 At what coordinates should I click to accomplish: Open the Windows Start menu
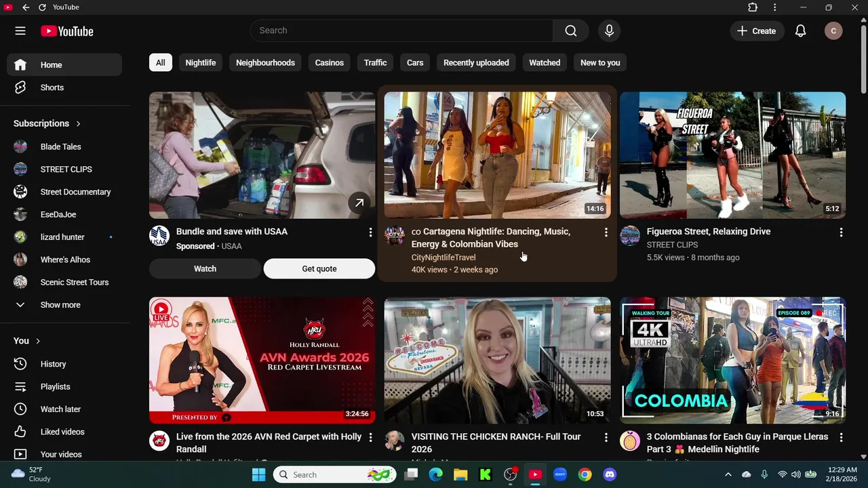click(x=258, y=474)
